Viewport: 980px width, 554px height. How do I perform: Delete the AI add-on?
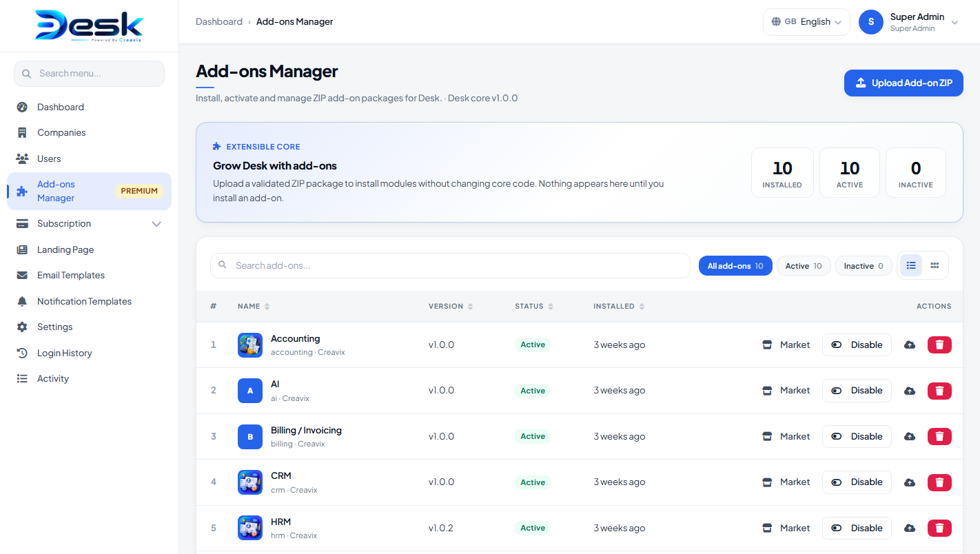coord(939,391)
